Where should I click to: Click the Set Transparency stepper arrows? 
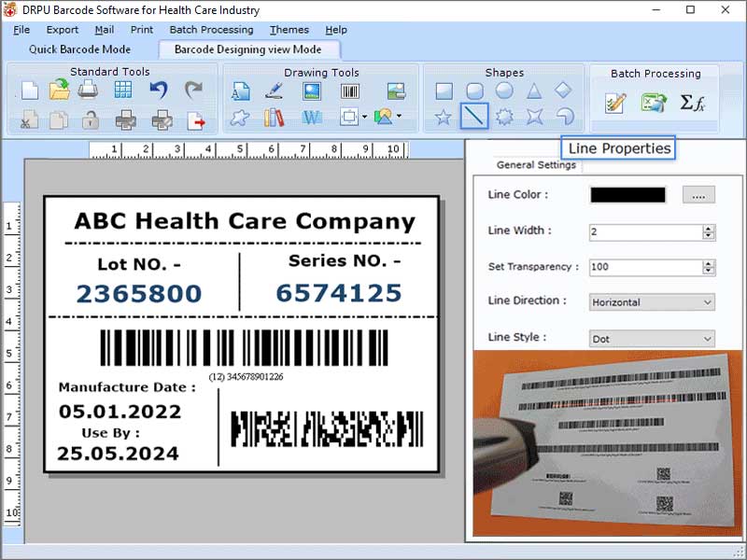coord(709,267)
